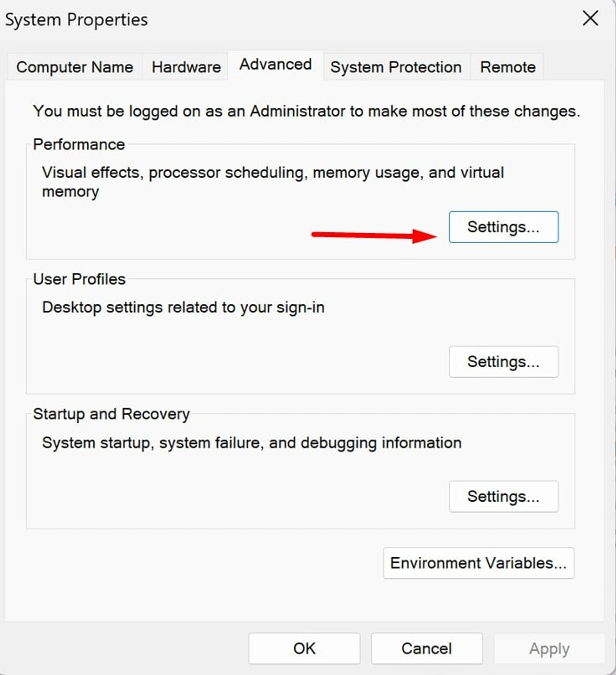The image size is (616, 675).
Task: Click the User Profiles group heading
Action: pyautogui.click(x=79, y=279)
